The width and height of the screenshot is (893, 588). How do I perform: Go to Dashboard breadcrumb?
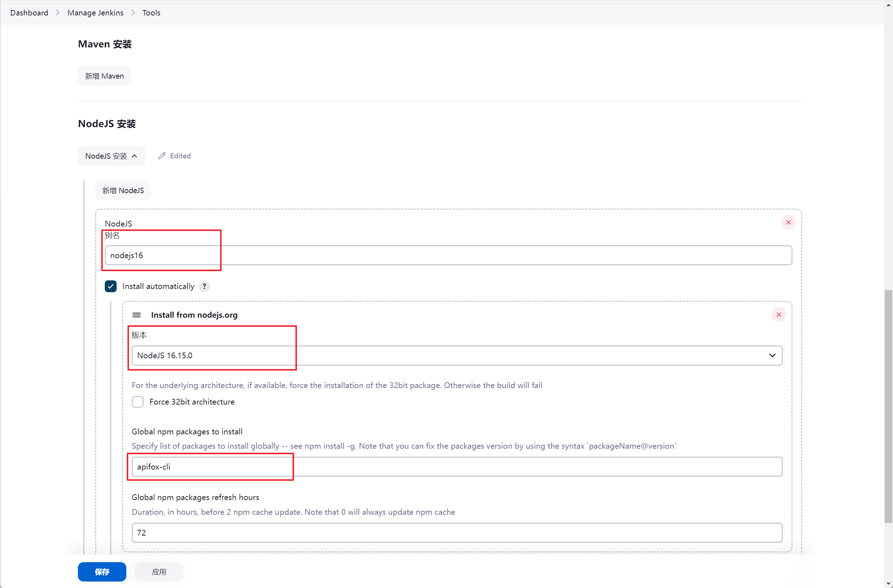pyautogui.click(x=29, y=13)
